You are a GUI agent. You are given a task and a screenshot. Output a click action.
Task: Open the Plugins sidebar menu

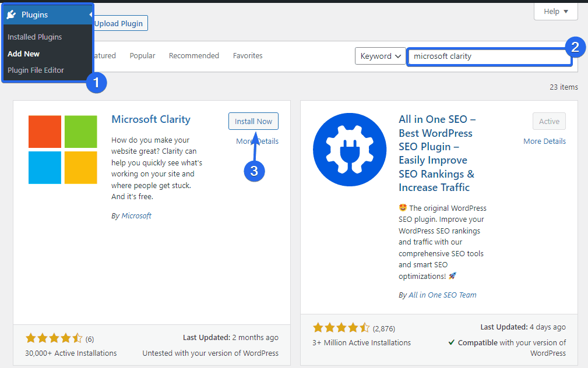point(48,15)
